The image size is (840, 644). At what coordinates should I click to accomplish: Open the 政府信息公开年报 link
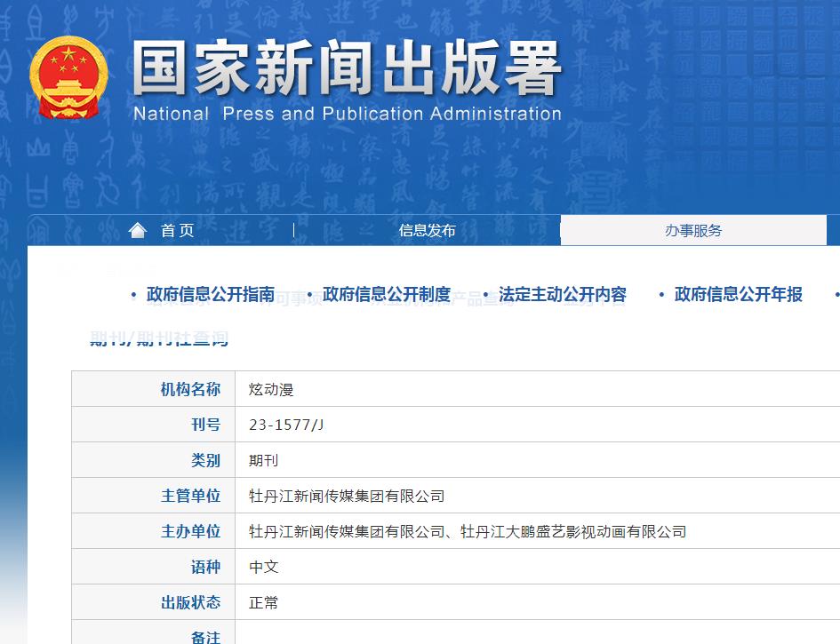pyautogui.click(x=738, y=295)
